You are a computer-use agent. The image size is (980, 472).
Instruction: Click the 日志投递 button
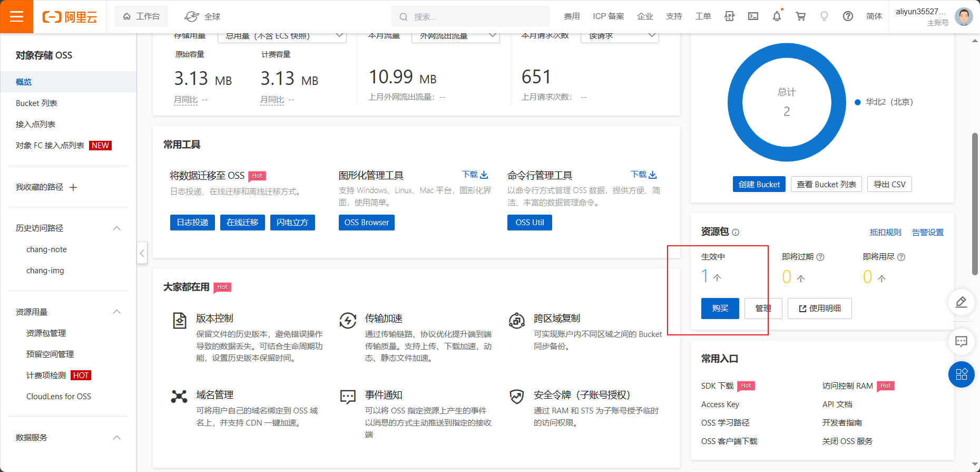click(x=192, y=223)
